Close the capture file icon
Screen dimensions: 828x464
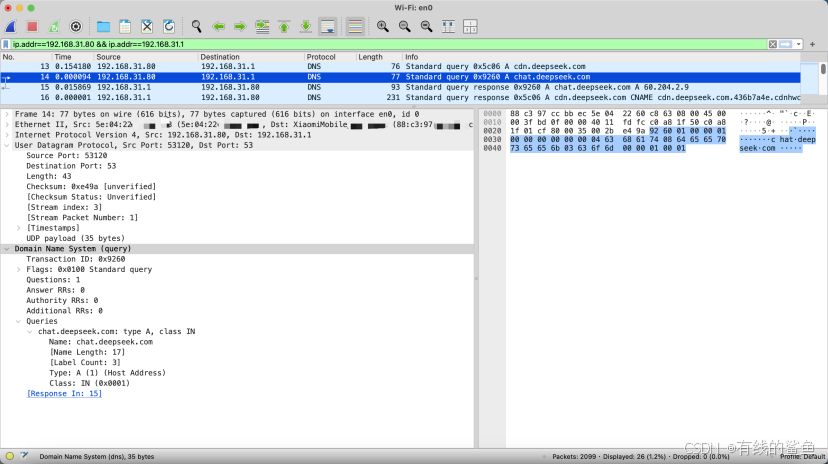[147, 26]
